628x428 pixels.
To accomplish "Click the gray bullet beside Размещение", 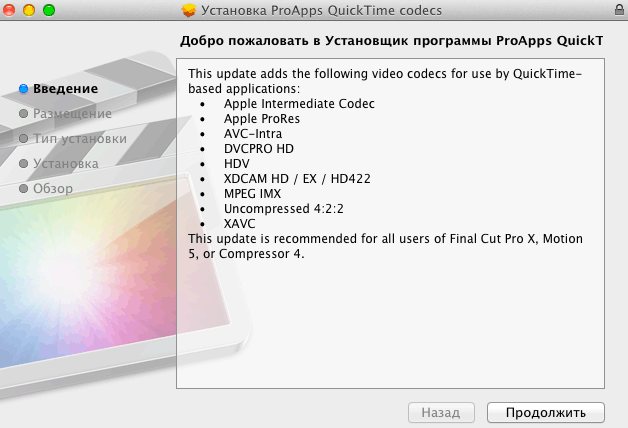I will point(23,114).
